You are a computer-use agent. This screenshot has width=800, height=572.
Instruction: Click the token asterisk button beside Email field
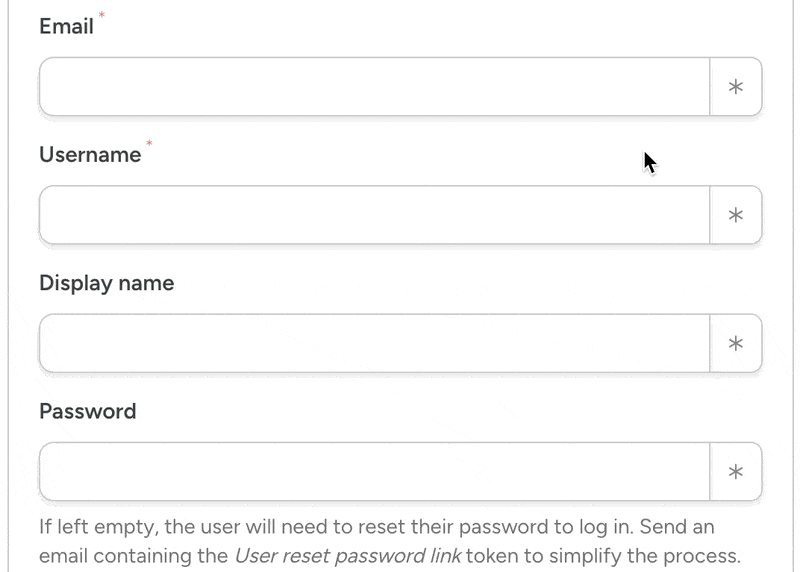pos(736,87)
